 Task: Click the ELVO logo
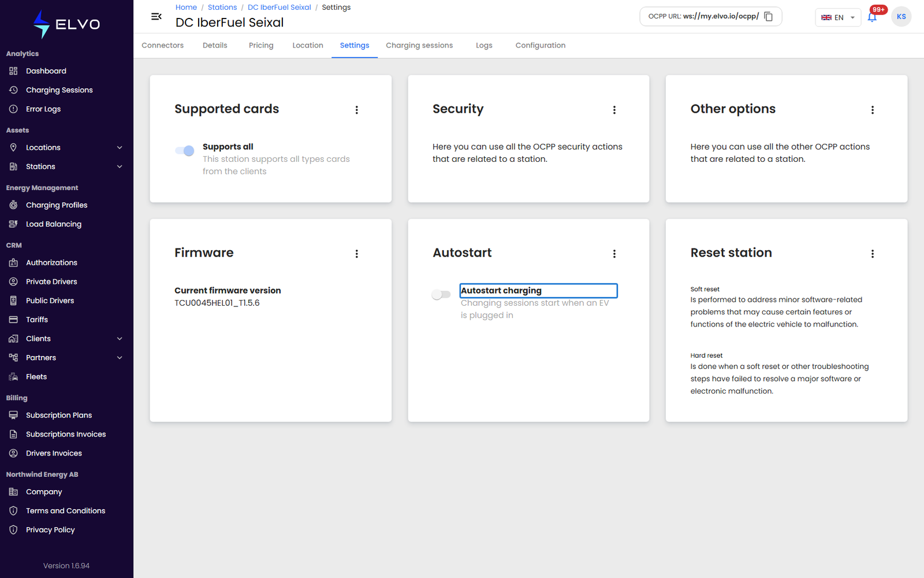pyautogui.click(x=66, y=24)
